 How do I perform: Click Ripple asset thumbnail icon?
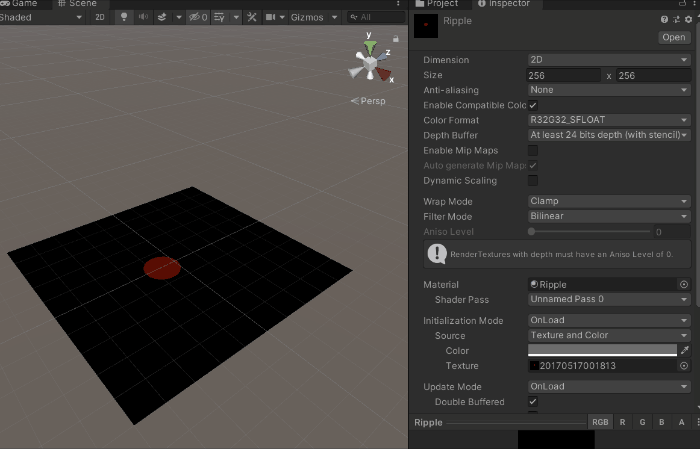point(426,26)
